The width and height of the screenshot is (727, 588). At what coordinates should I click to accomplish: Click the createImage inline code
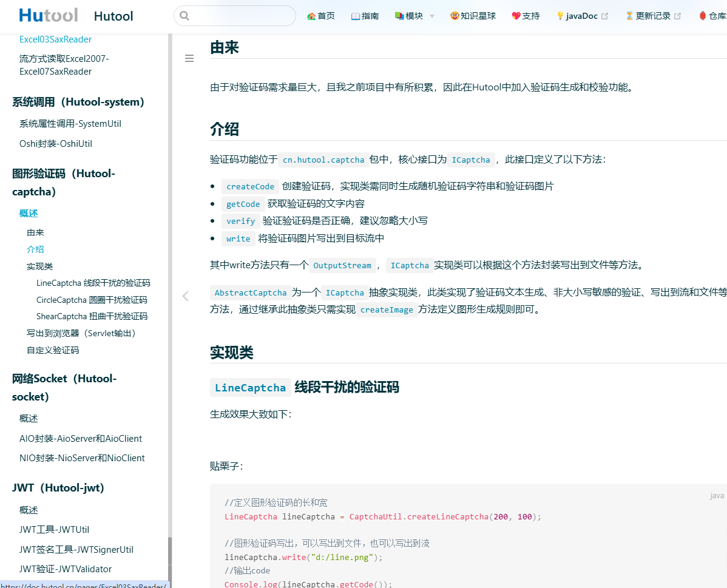(387, 309)
